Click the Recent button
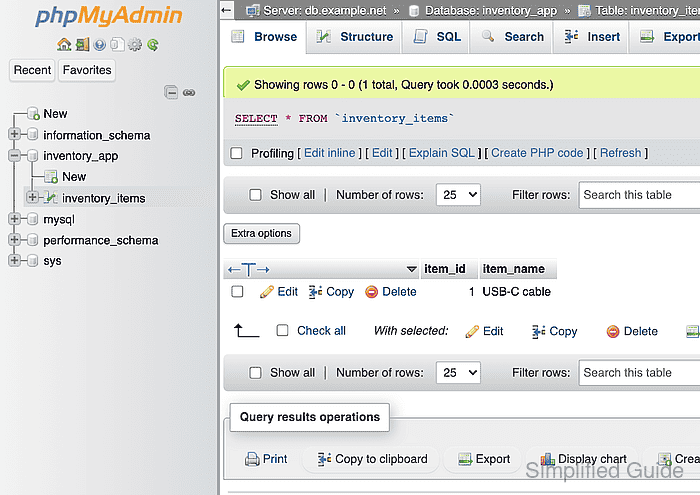 point(32,70)
